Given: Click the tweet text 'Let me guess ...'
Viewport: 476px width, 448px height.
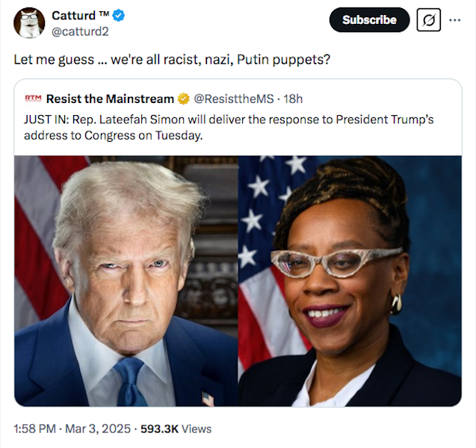Looking at the screenshot, I should (172, 60).
